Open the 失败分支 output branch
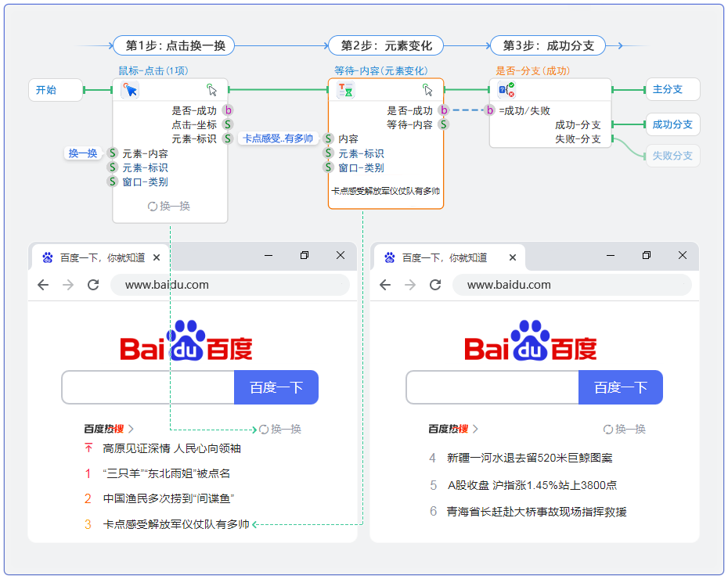Viewport: 728px width, 579px height. coord(672,156)
